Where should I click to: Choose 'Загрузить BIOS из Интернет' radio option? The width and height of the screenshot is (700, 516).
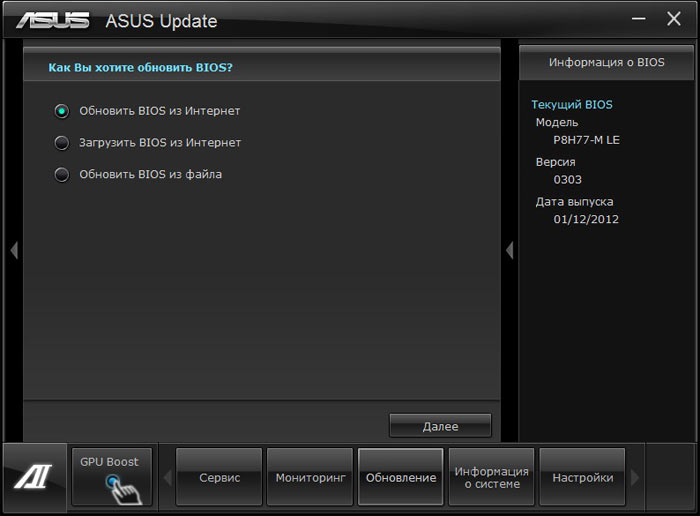pyautogui.click(x=62, y=142)
